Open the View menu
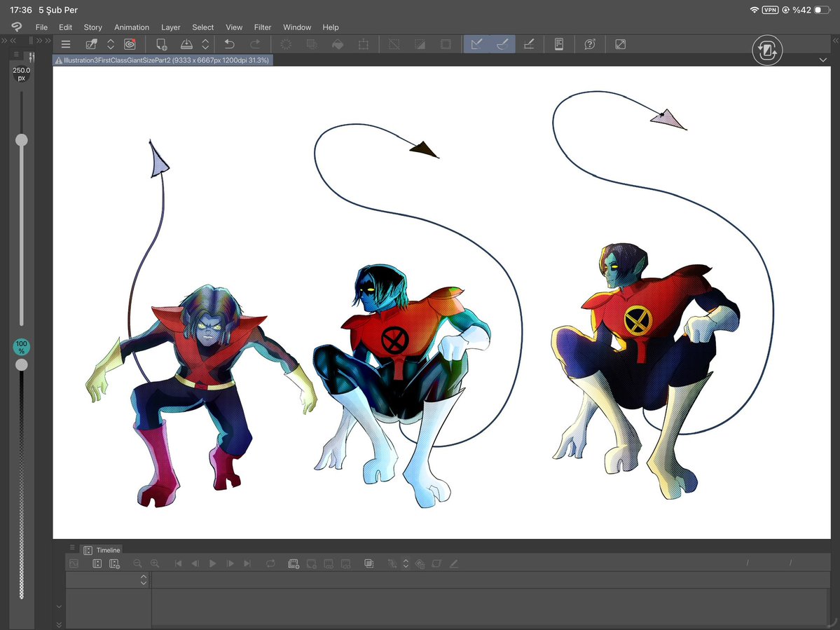The height and width of the screenshot is (630, 840). (233, 27)
